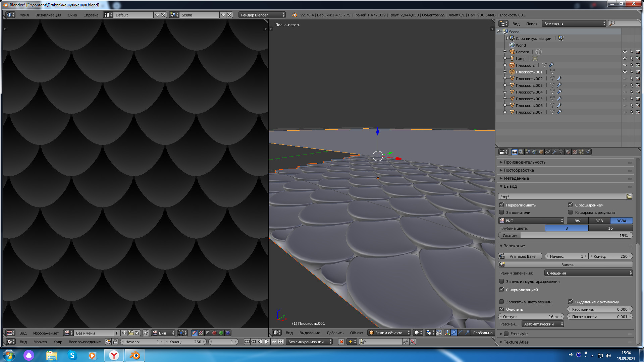Open the 'Изображение*' menu
The image size is (644, 362).
coord(46,333)
